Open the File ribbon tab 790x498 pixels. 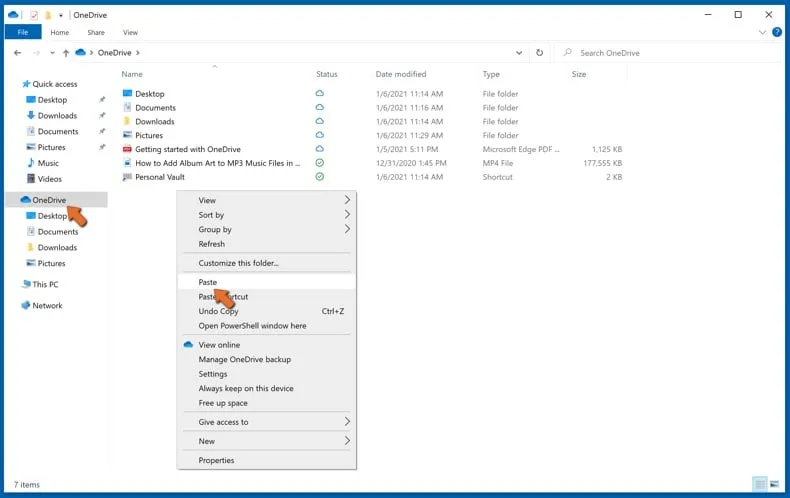(x=23, y=32)
